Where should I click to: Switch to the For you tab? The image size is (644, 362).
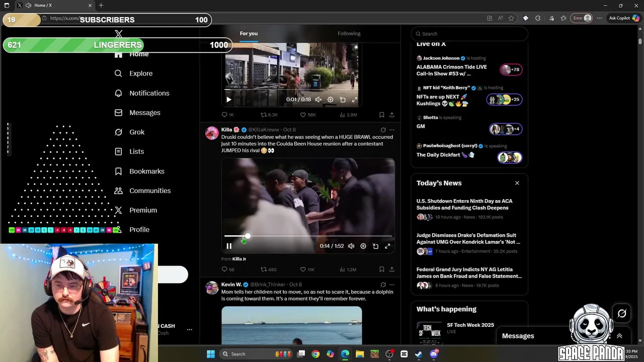point(249,34)
